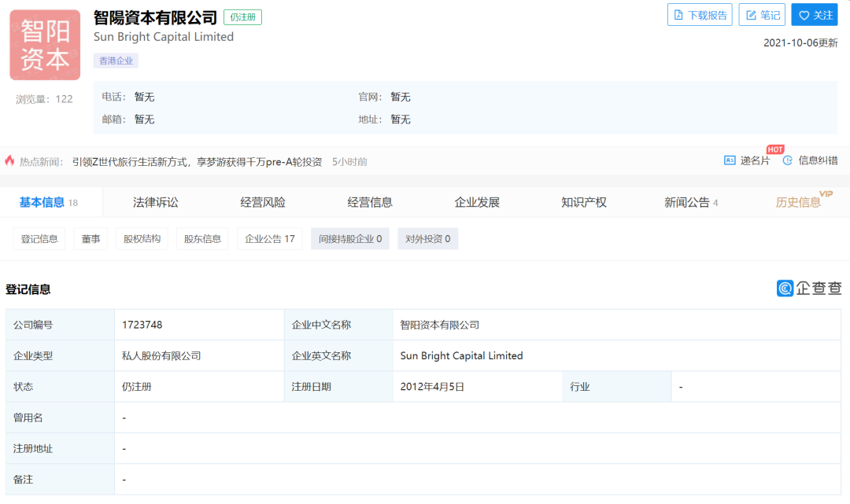The height and width of the screenshot is (504, 850).
Task: Click the company title 智陽資本有限公司
Action: [x=155, y=18]
